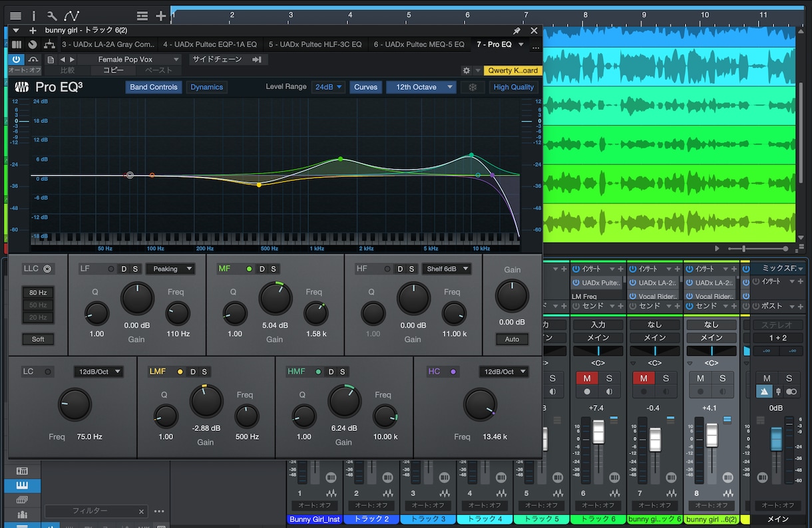The width and height of the screenshot is (812, 528).
Task: Click channel 7 round meter icon
Action: point(672,477)
